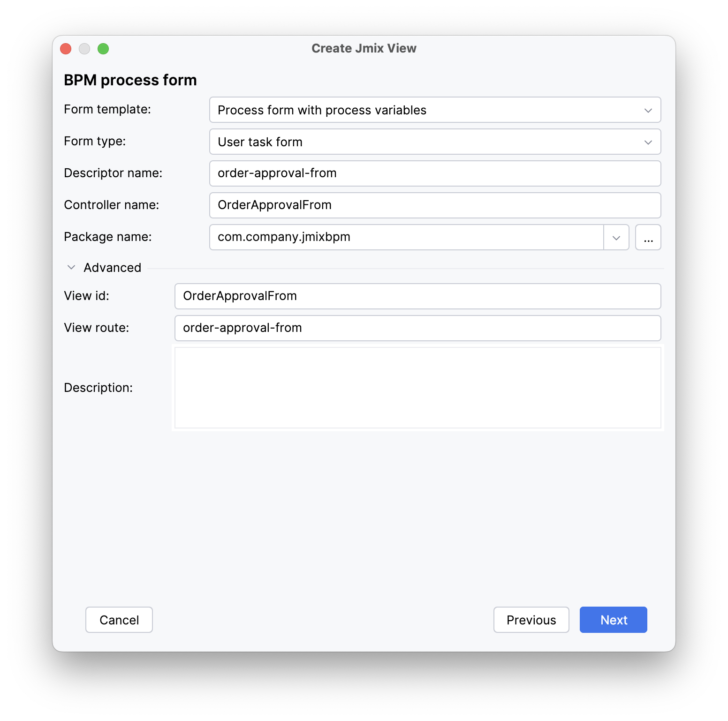Click the Next button
The width and height of the screenshot is (728, 721).
(x=613, y=620)
